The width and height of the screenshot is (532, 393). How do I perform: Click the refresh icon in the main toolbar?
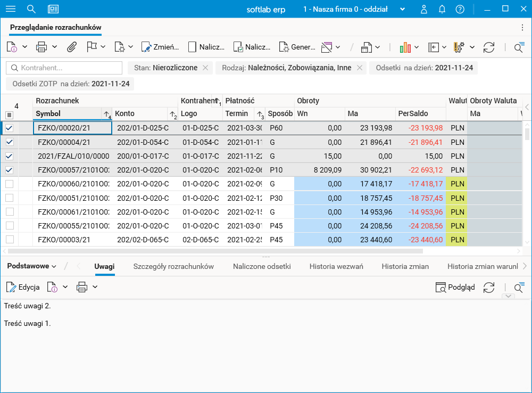click(489, 47)
